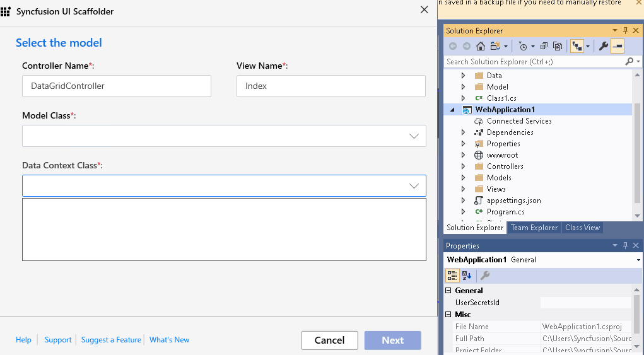Click the Cancel button
The image size is (644, 355).
click(x=329, y=340)
